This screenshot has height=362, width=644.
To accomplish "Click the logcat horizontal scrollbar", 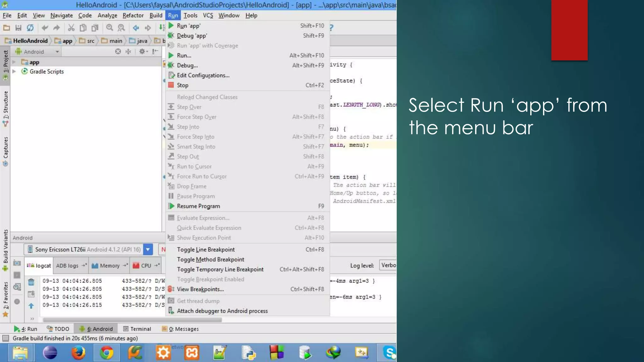I will coord(132,320).
